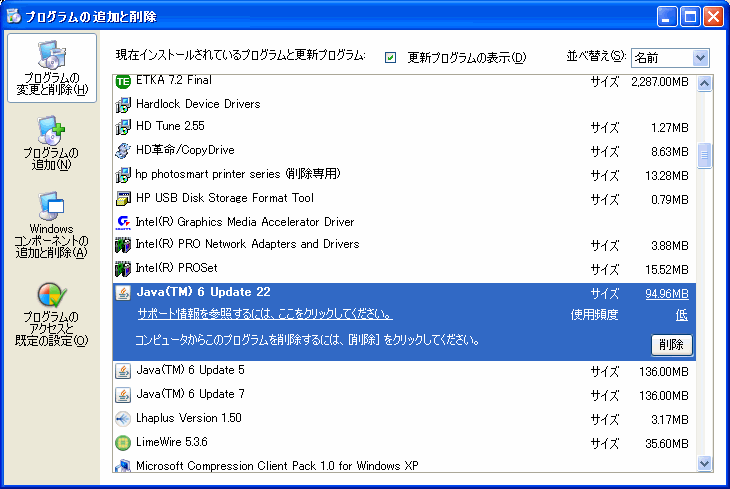Viewport: 730px width, 489px height.
Task: Click the HP USB Disk Storage Format Tool icon
Action: tap(123, 198)
